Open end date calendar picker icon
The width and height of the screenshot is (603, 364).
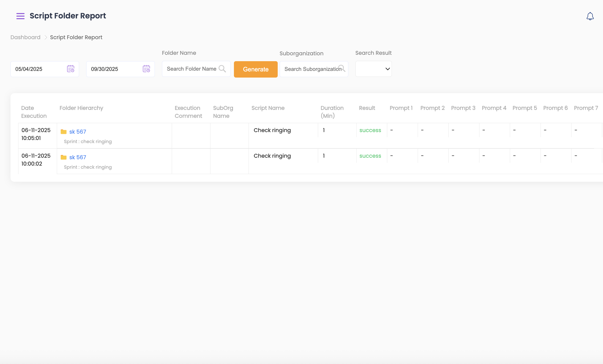(146, 69)
